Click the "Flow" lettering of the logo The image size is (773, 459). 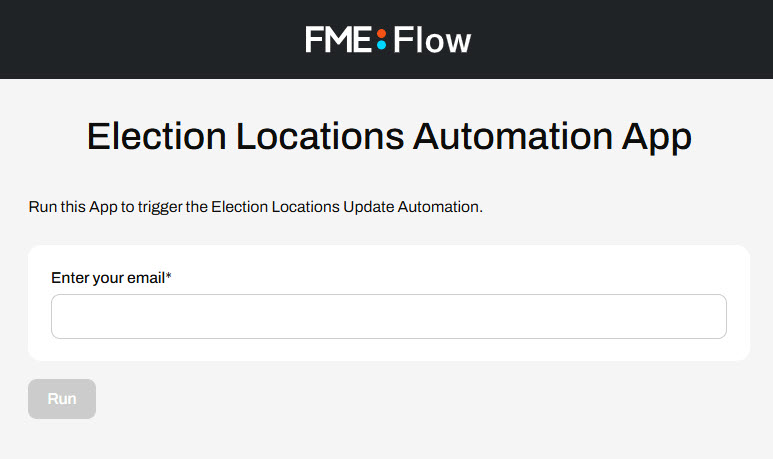pos(432,40)
